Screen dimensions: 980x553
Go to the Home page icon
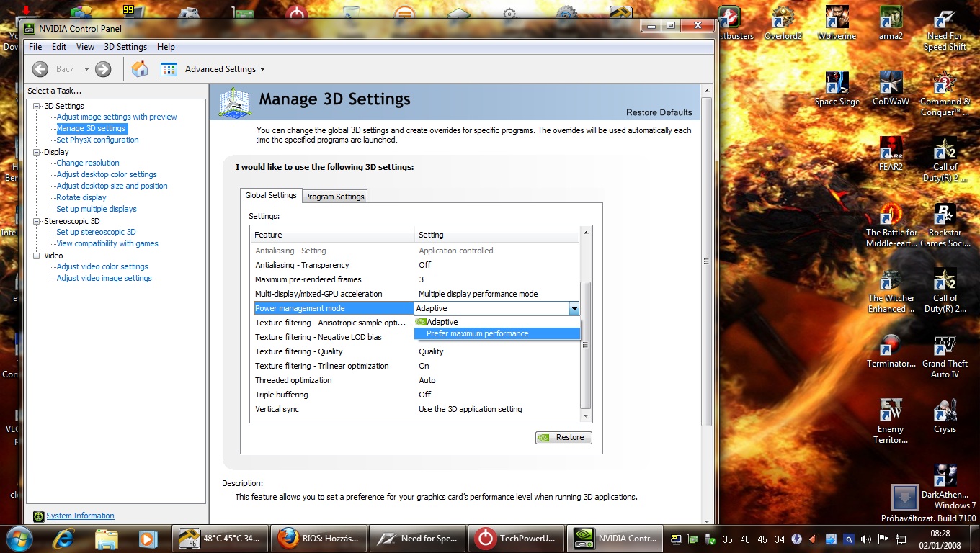tap(140, 69)
